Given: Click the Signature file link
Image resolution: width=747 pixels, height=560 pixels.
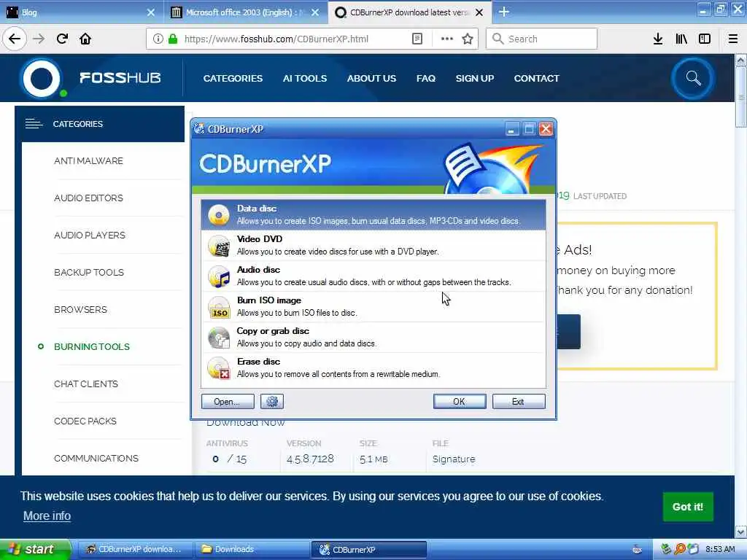Looking at the screenshot, I should [454, 459].
